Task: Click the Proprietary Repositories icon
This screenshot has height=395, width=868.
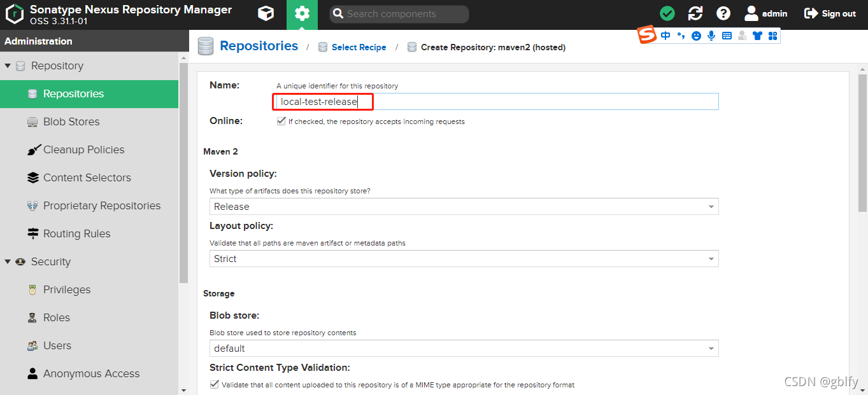Action: [32, 205]
